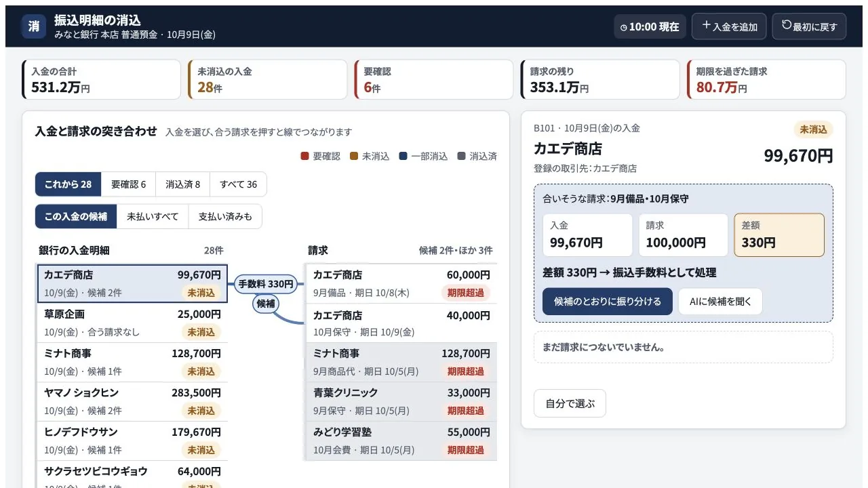Ask AI via AIに候補を聞く
Screen dimensions: 868x488
720,302
